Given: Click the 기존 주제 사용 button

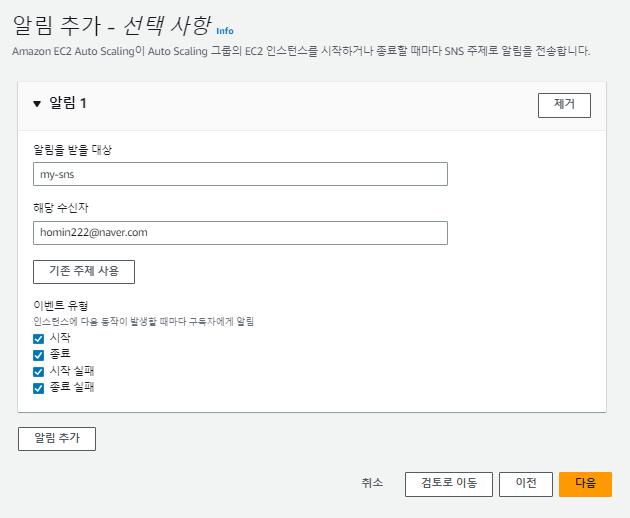Looking at the screenshot, I should (84, 272).
